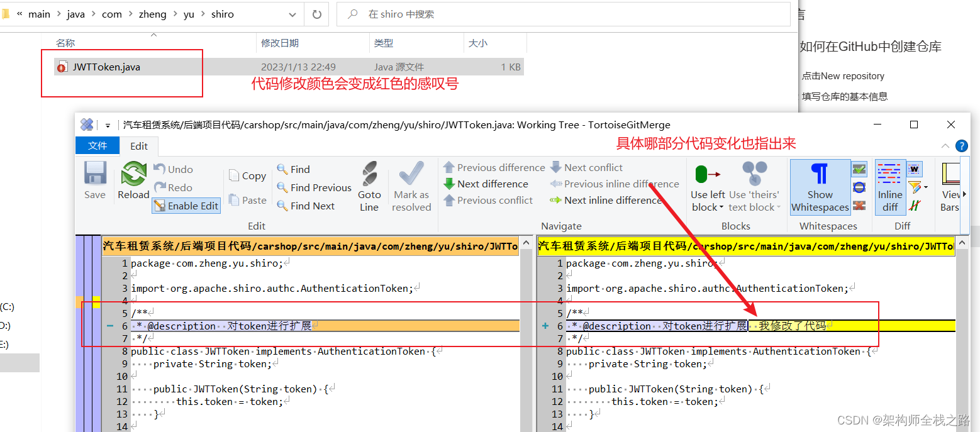Image resolution: width=980 pixels, height=432 pixels.
Task: Refresh the Explorer folder view
Action: tap(316, 14)
